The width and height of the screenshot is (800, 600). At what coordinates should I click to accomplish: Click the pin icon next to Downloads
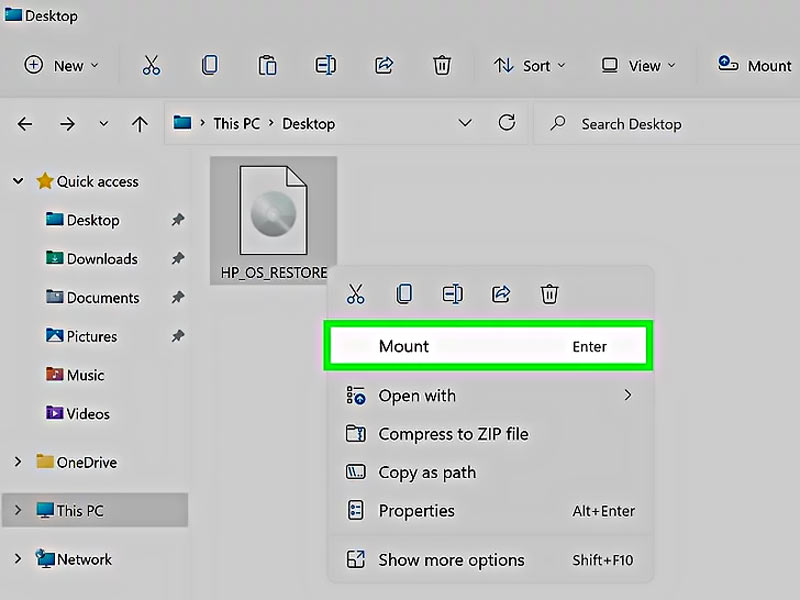[x=177, y=259]
